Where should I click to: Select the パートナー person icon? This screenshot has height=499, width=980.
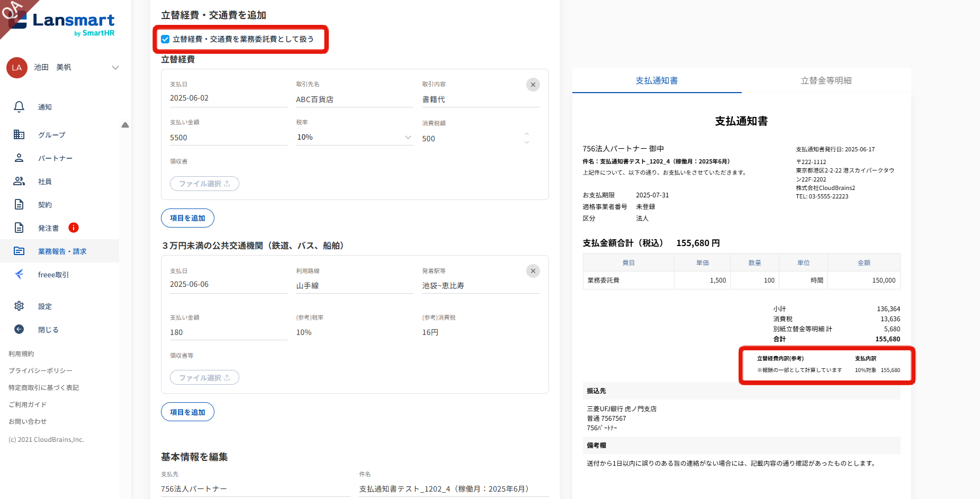click(x=19, y=158)
